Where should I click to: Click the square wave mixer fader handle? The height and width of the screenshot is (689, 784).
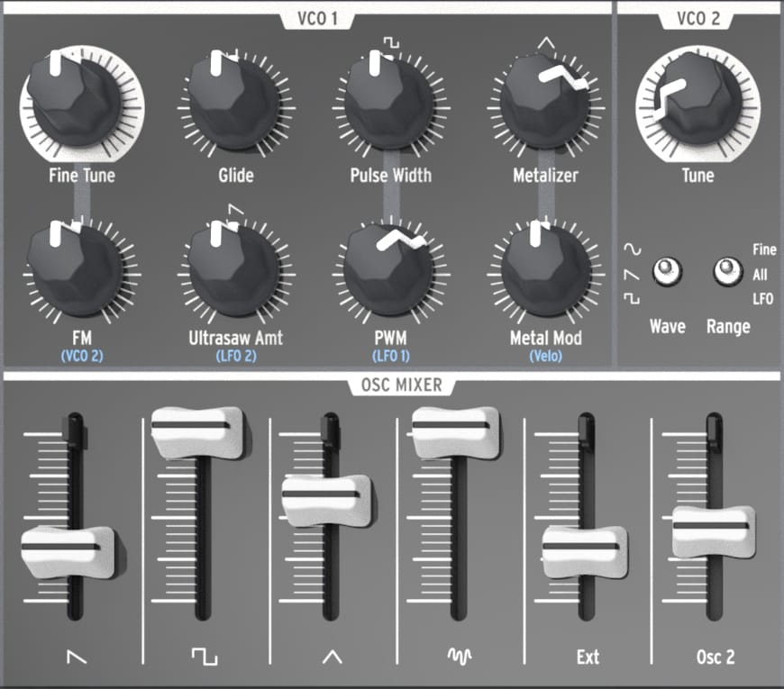[x=198, y=432]
